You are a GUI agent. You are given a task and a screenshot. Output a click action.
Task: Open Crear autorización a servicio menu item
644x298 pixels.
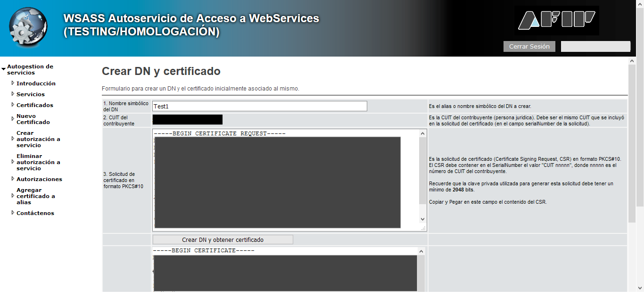pyautogui.click(x=38, y=139)
